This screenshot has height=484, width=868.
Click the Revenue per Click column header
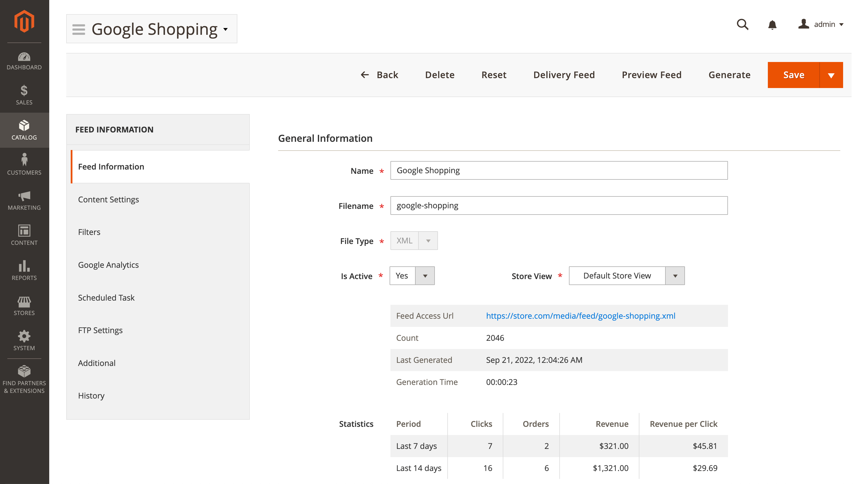pyautogui.click(x=683, y=424)
